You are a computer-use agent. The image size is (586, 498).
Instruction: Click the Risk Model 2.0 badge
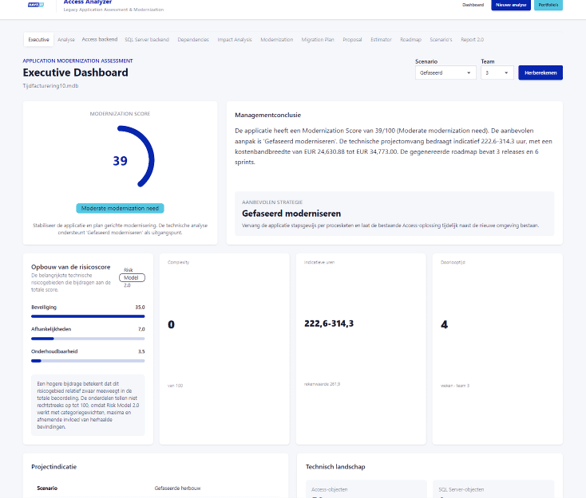(132, 278)
